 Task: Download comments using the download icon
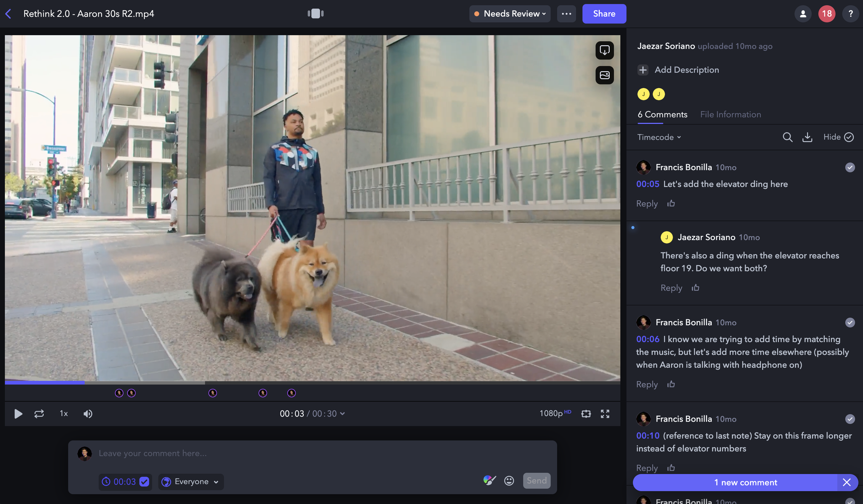pyautogui.click(x=807, y=137)
